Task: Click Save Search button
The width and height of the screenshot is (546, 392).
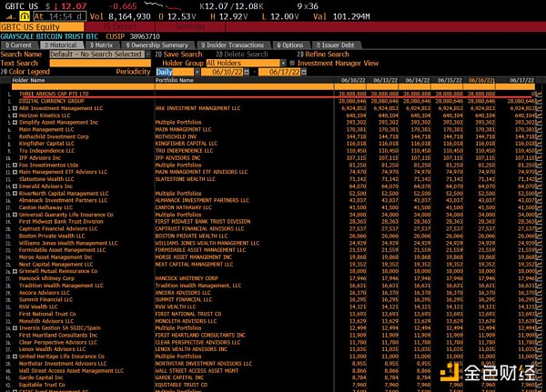Action: (x=178, y=55)
